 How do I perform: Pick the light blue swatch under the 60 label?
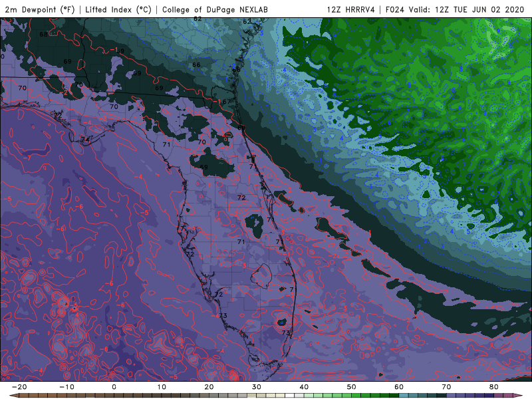pyautogui.click(x=404, y=395)
